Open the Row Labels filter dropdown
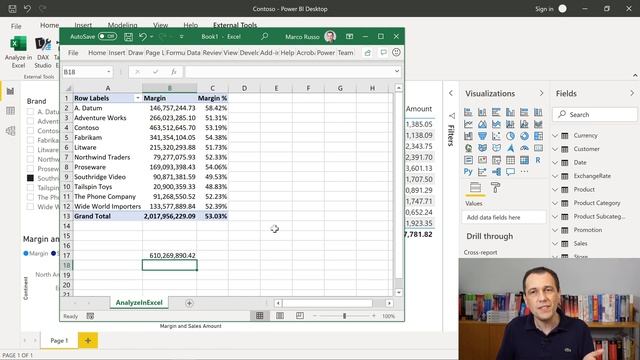This screenshot has width=640, height=360. (138, 98)
